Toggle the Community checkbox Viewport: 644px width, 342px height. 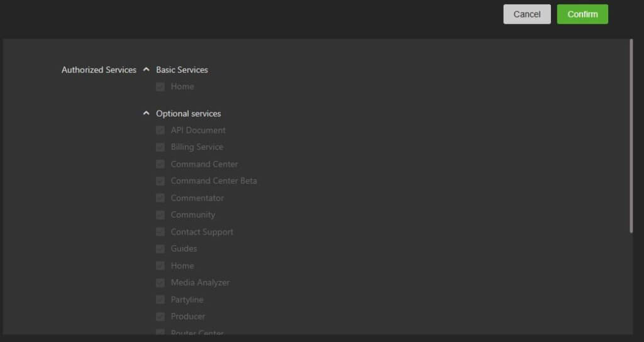click(160, 215)
